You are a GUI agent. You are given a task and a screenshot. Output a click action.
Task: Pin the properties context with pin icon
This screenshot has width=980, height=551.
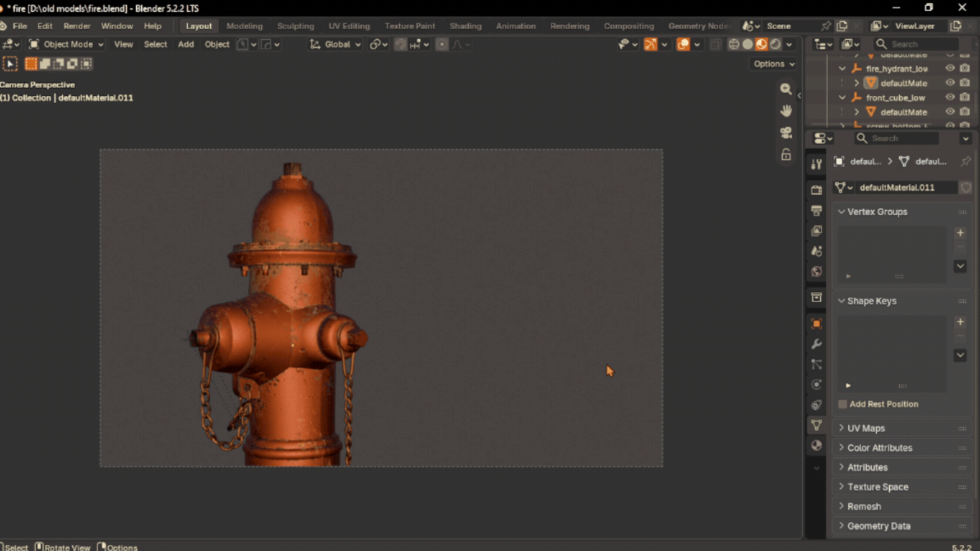click(966, 162)
